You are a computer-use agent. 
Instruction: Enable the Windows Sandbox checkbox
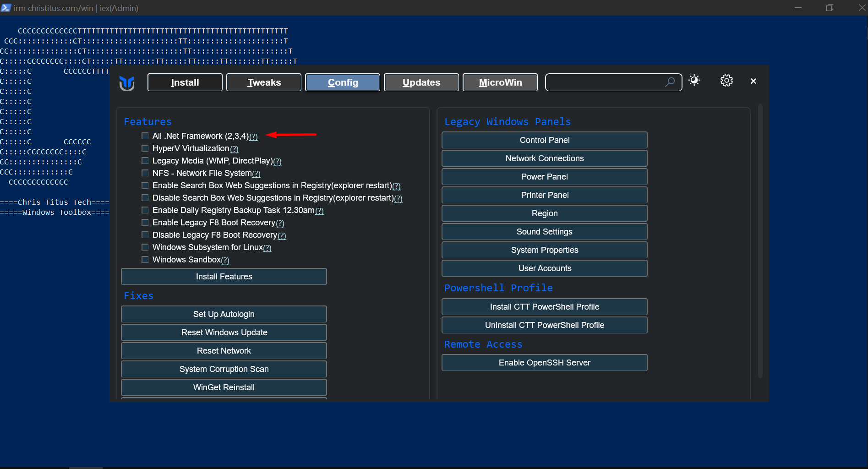(145, 260)
